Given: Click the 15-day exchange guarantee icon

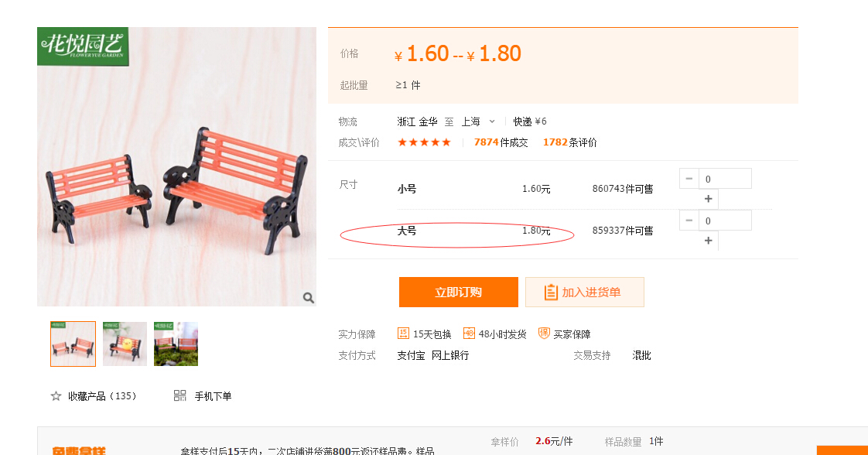Looking at the screenshot, I should (x=403, y=334).
